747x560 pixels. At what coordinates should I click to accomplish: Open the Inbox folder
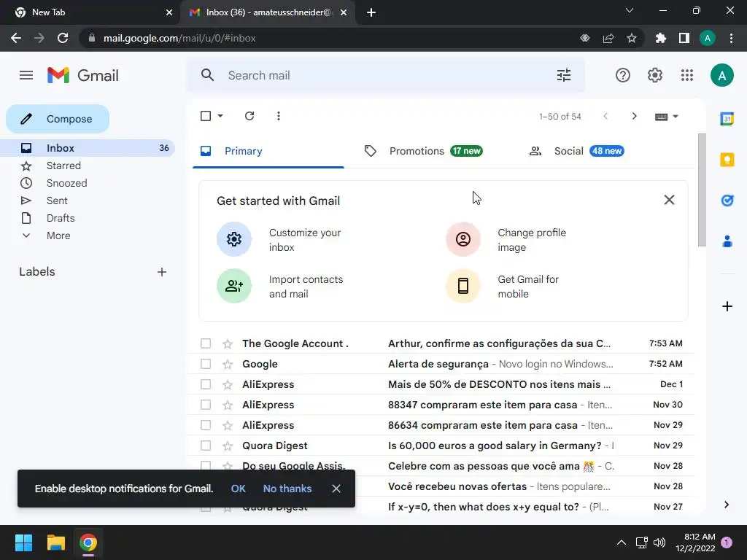[x=88, y=148]
